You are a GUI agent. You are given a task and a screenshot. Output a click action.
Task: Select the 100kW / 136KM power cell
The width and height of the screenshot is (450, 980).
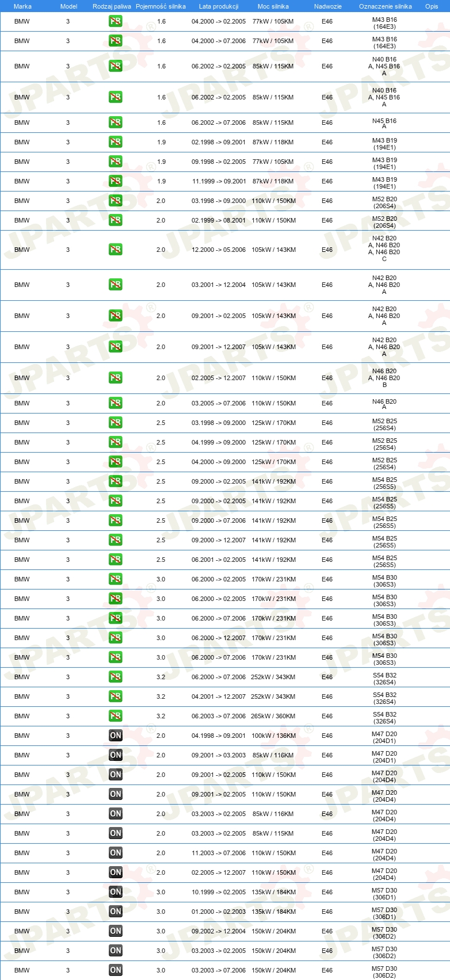tap(273, 736)
